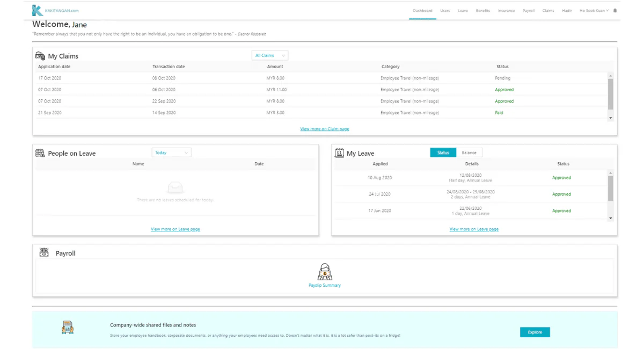Open the Payslip Summary icon
The width and height of the screenshot is (644, 349).
coord(325,272)
